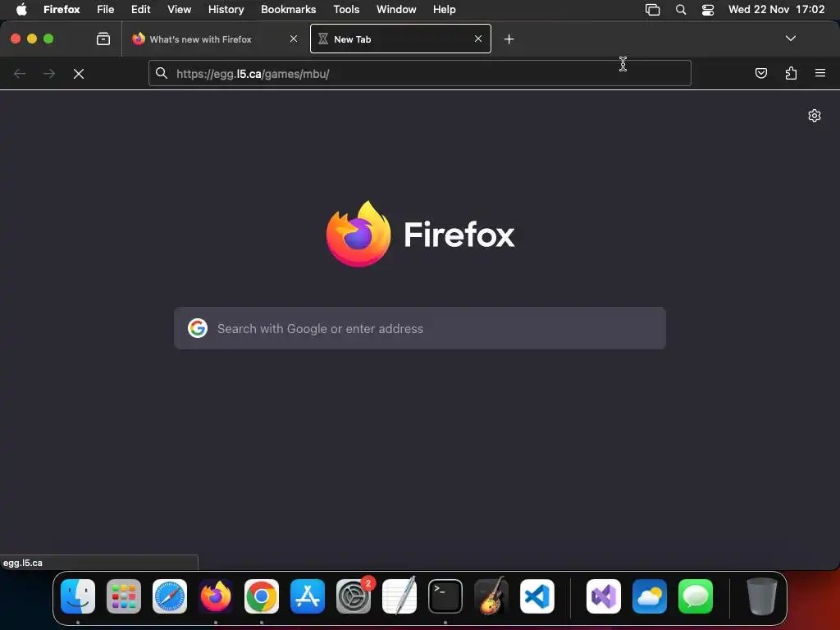Open the Extensions panel
The height and width of the screenshot is (630, 840).
point(791,73)
